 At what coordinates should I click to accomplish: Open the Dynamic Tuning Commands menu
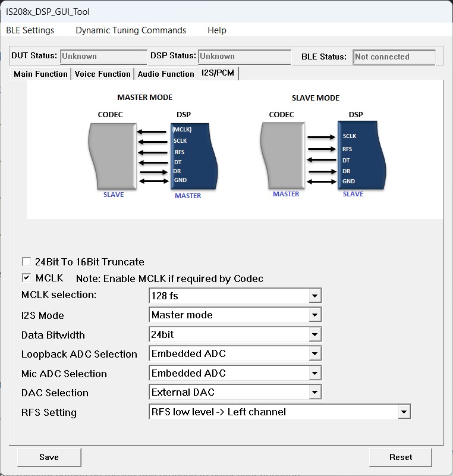tap(131, 30)
